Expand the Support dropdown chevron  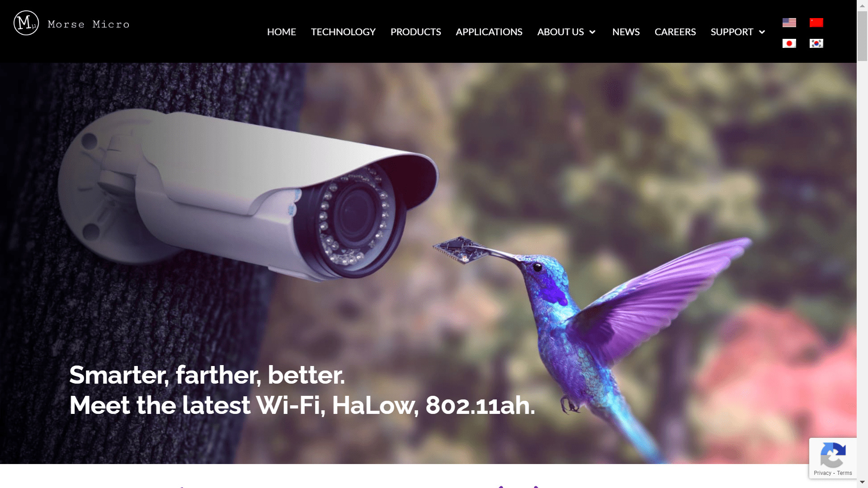(762, 32)
